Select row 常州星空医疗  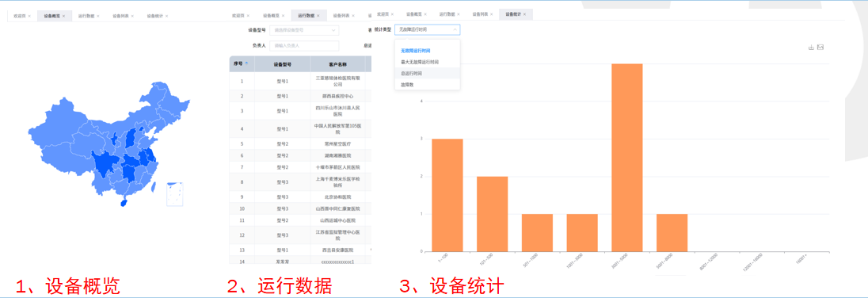[300, 143]
